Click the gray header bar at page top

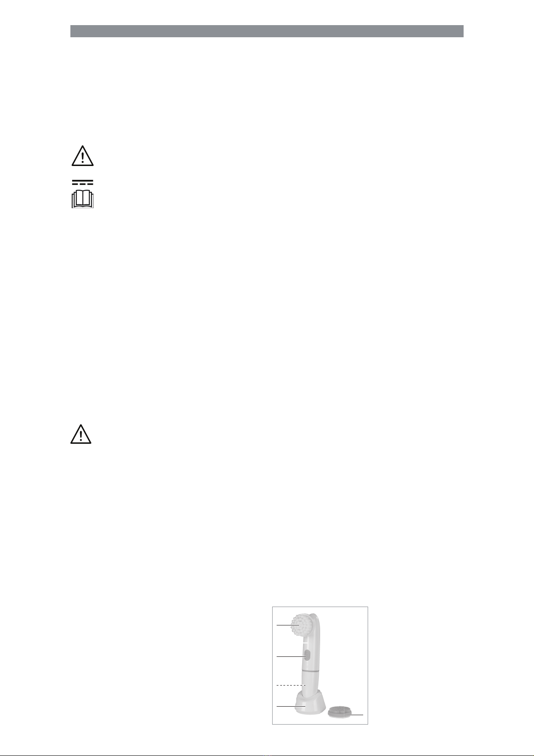[267, 31]
